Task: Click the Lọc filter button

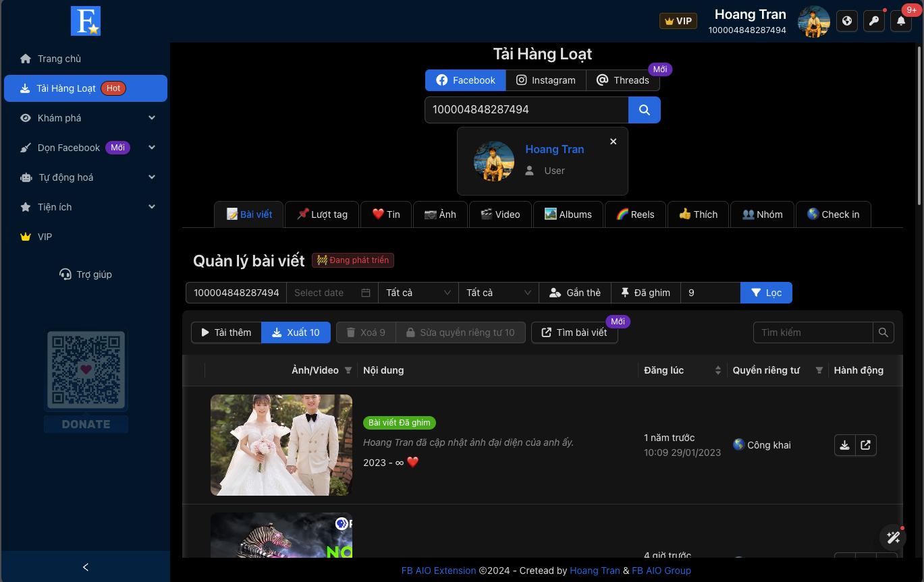Action: pos(766,293)
